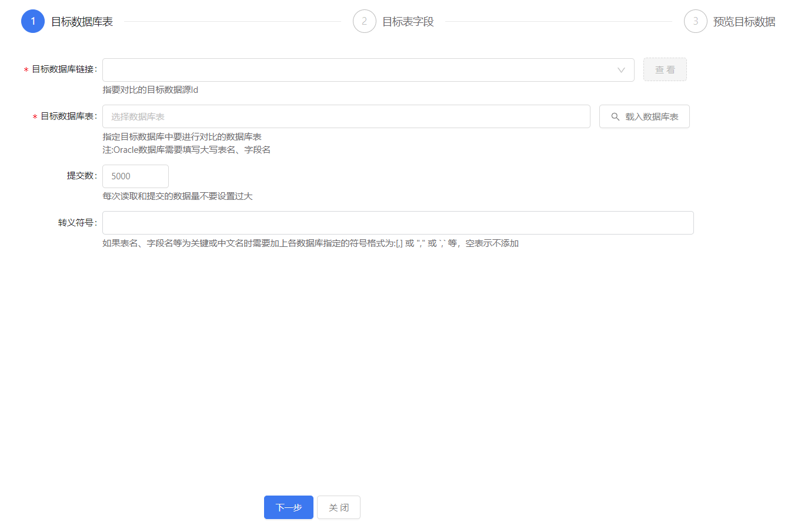Click the 提交数 field label
This screenshot has width=801, height=532.
pos(81,176)
